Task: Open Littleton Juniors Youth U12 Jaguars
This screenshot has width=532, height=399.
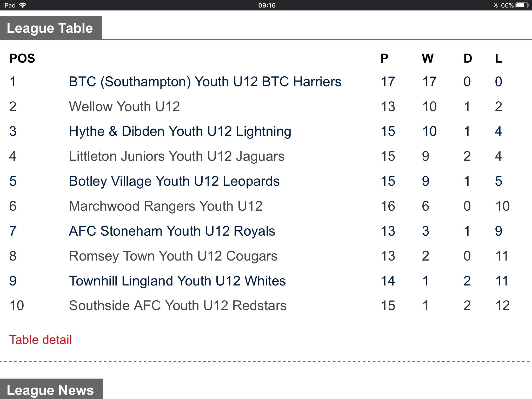Action: [177, 156]
